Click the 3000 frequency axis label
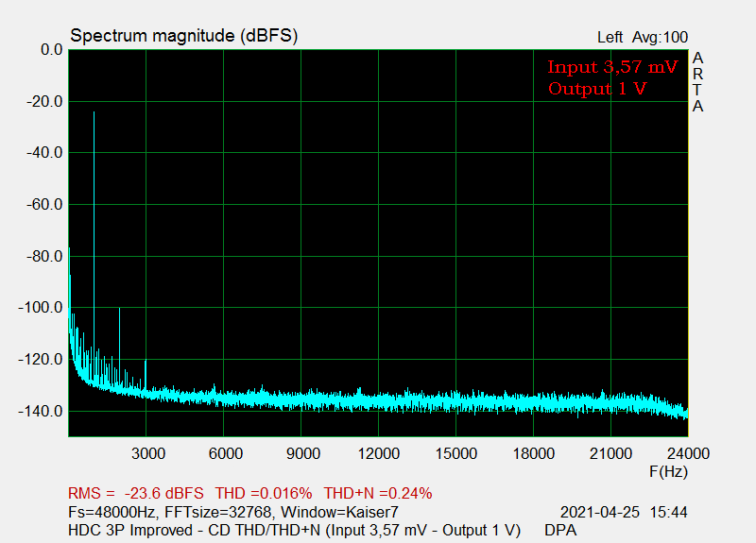The image size is (756, 543). coord(148,453)
